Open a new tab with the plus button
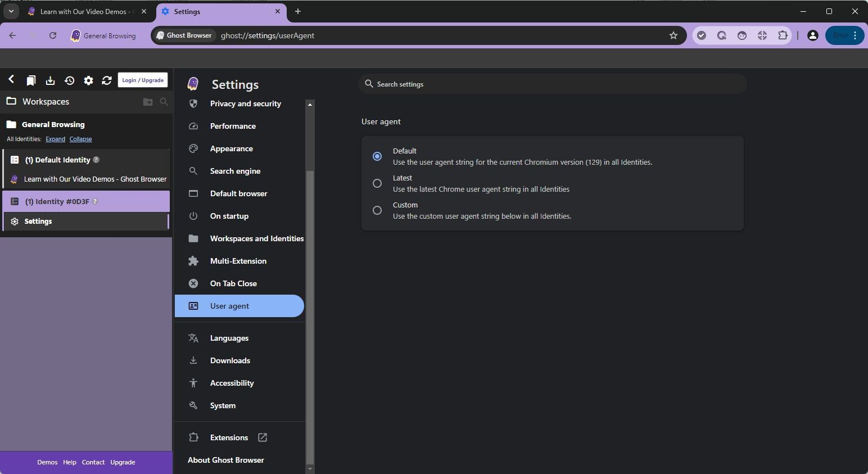The width and height of the screenshot is (868, 474). pos(298,11)
